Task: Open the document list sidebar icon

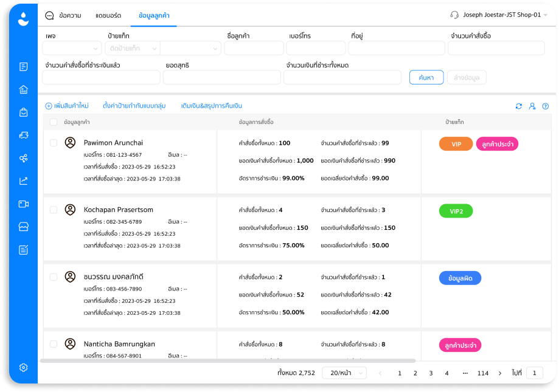Action: tap(24, 67)
